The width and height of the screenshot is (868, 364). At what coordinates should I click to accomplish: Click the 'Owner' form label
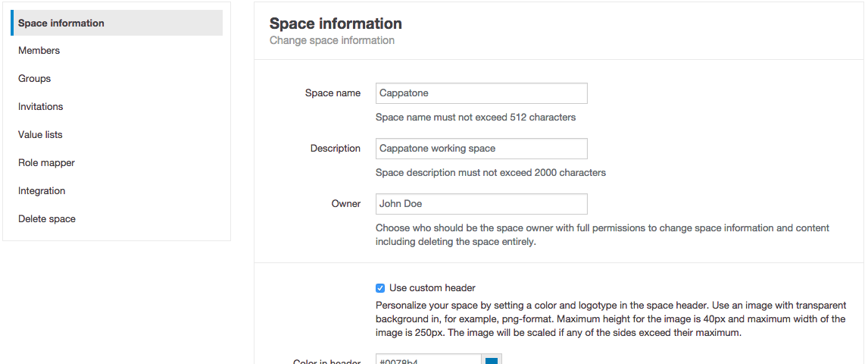click(x=345, y=204)
